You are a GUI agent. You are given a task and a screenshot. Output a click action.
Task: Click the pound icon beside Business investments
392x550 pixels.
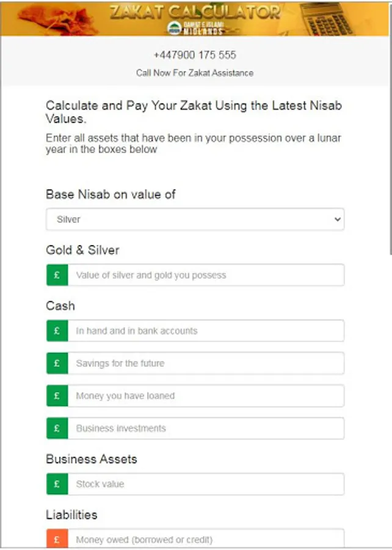[x=57, y=428]
